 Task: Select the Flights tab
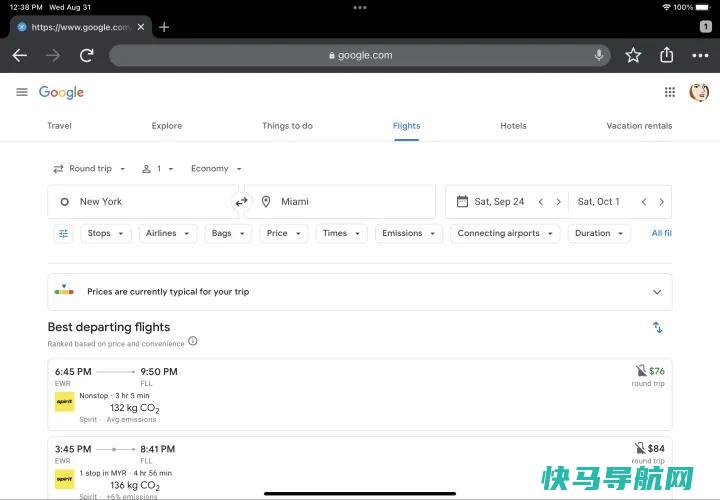pyautogui.click(x=406, y=126)
